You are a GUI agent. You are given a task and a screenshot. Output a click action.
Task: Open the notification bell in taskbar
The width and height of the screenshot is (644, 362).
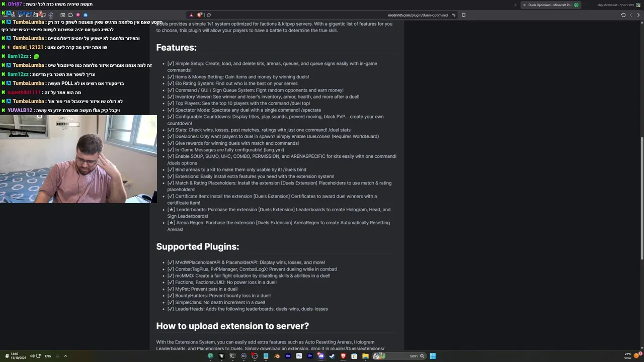pos(7,356)
